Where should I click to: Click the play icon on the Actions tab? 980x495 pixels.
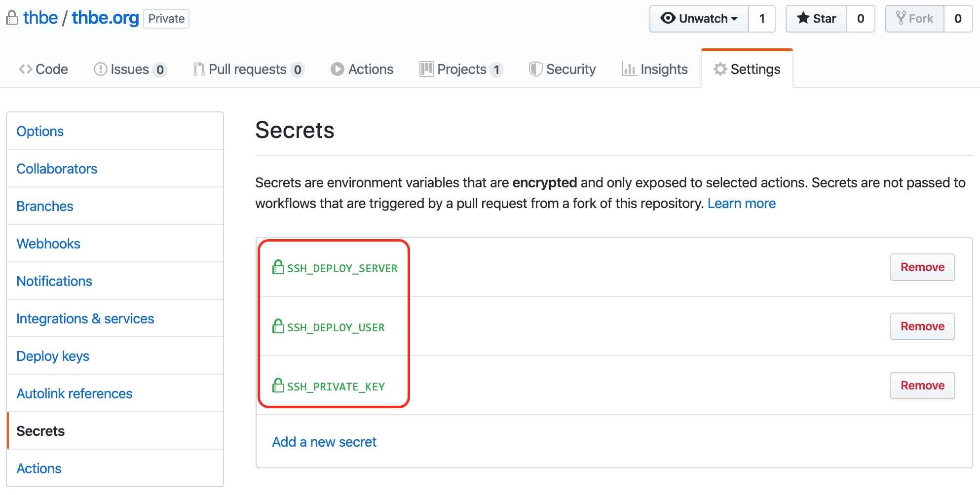click(x=337, y=69)
